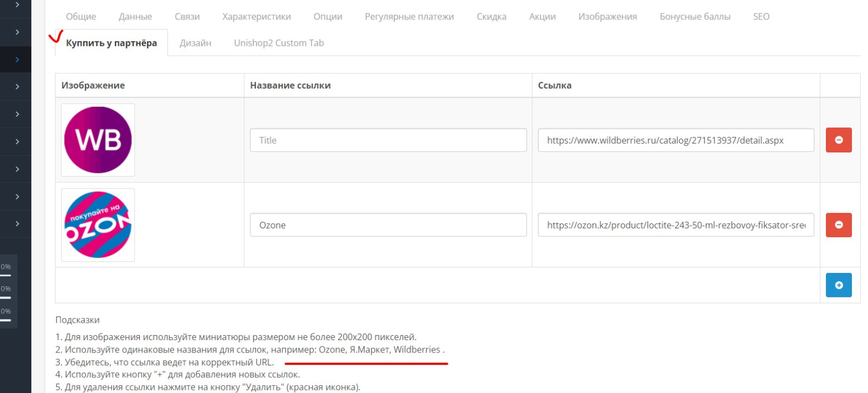Open the Изображения tab
Image resolution: width=868 pixels, height=393 pixels.
(x=608, y=17)
